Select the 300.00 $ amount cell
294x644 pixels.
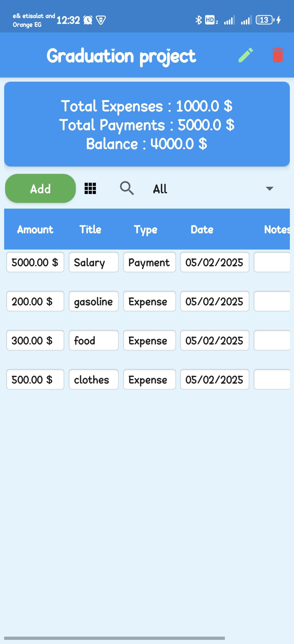click(35, 340)
